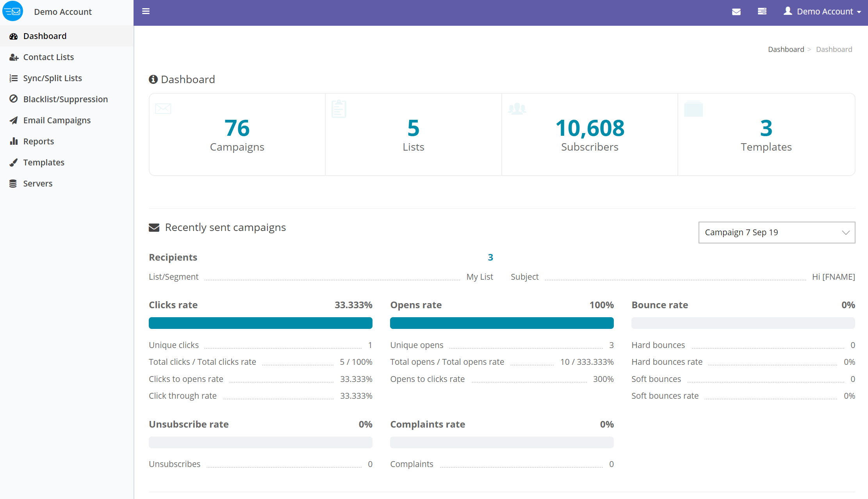Click the Templates brush icon
The width and height of the screenshot is (868, 499).
tap(14, 162)
